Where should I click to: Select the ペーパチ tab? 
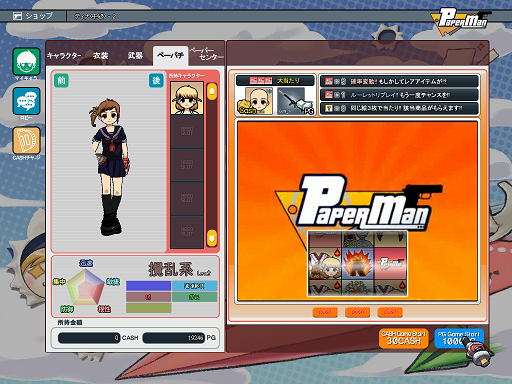pos(170,56)
